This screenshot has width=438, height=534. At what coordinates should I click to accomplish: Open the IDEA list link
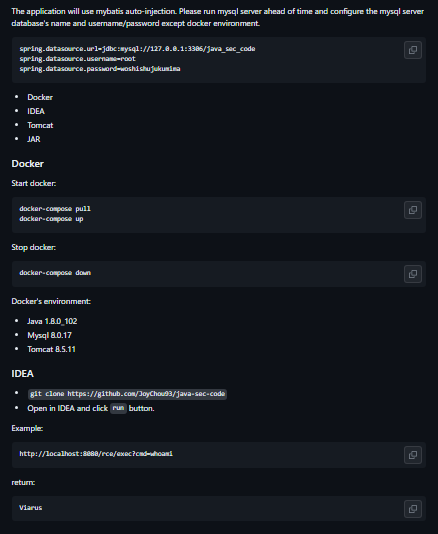point(36,111)
